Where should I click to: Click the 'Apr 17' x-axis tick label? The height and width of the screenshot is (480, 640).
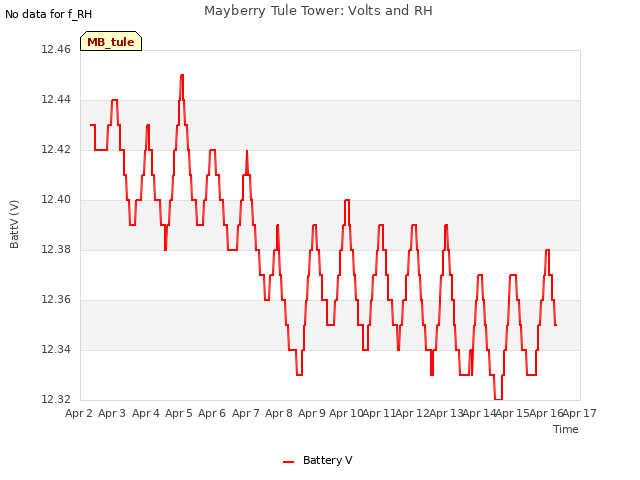tap(580, 413)
